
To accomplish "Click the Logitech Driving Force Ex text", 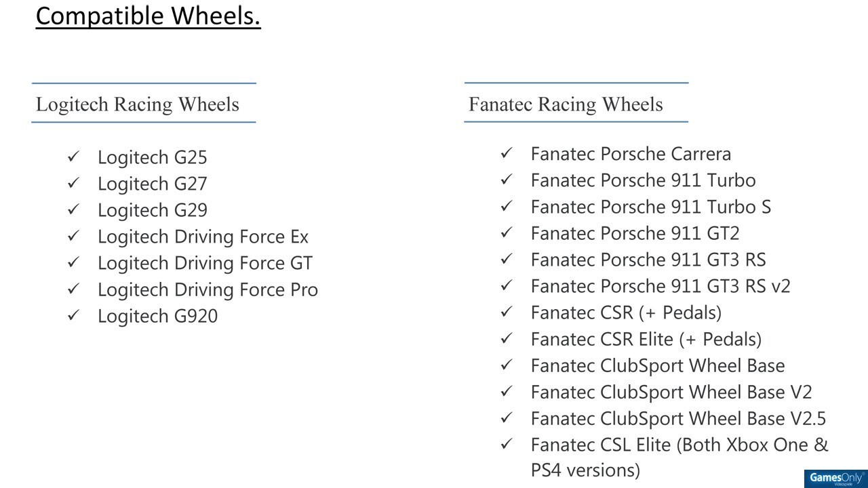I will coord(203,237).
